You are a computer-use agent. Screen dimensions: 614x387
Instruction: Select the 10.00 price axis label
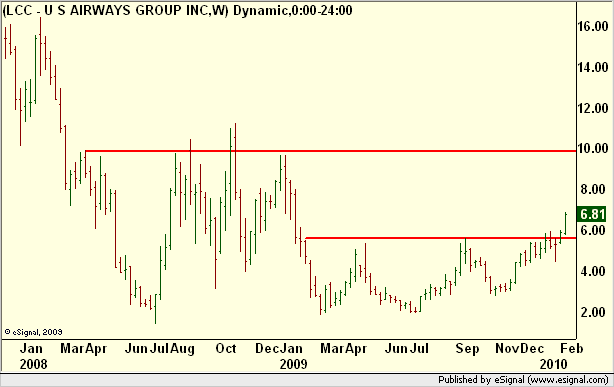[593, 148]
